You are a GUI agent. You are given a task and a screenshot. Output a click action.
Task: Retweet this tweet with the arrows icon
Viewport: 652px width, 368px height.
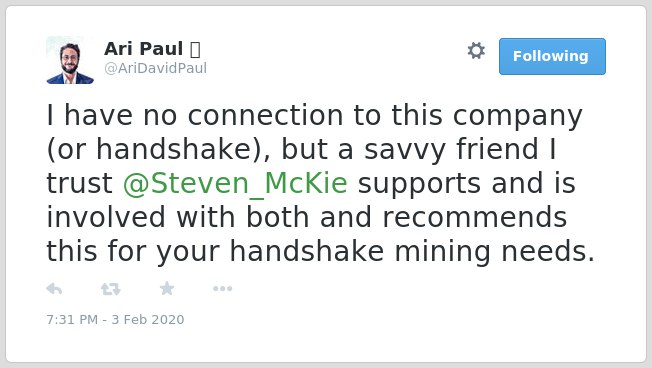(111, 289)
